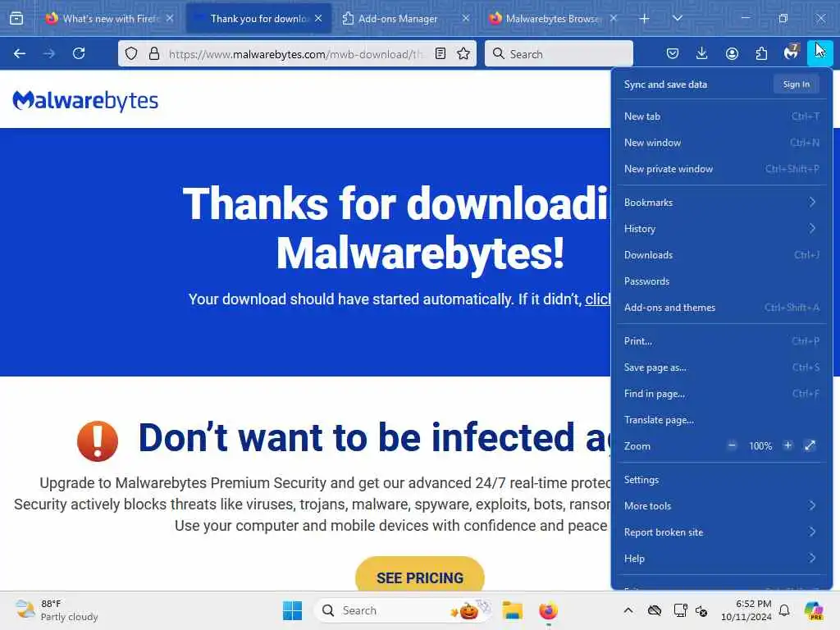Close the What's new with Firefox tab
The height and width of the screenshot is (630, 840).
169,18
